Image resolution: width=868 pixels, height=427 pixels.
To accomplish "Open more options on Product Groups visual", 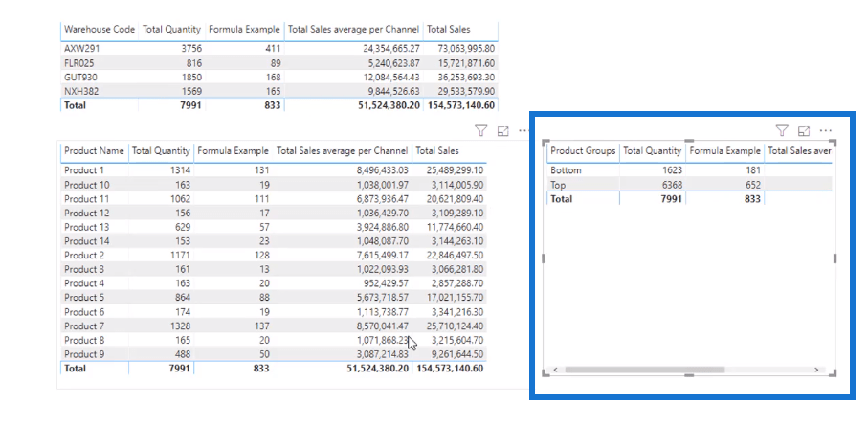I will [825, 131].
